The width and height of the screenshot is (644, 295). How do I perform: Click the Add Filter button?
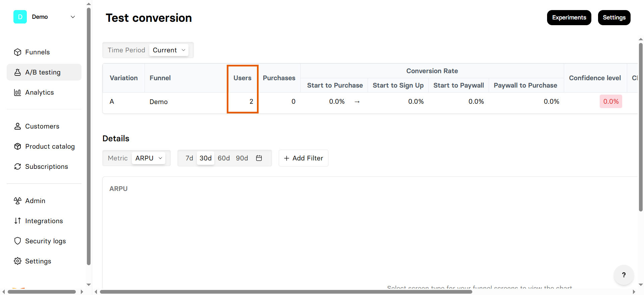tap(304, 158)
